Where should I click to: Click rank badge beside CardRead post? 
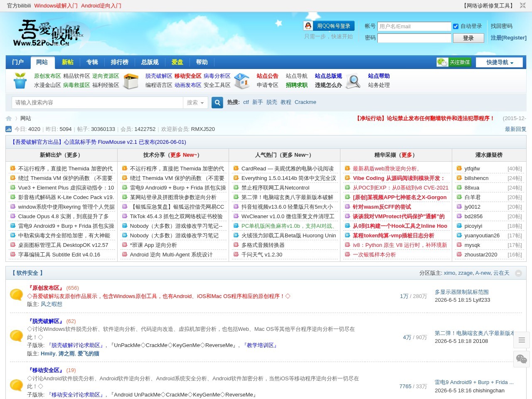pos(236,168)
